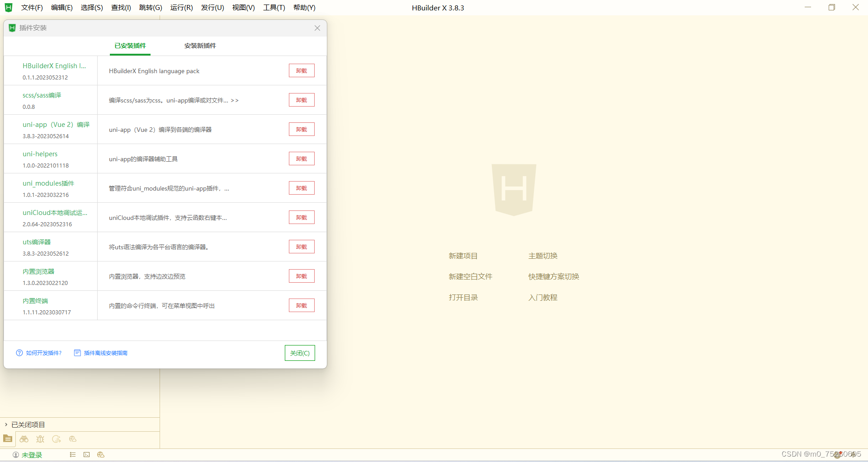Open the 视图(V) menu
The image size is (868, 462).
tap(243, 8)
